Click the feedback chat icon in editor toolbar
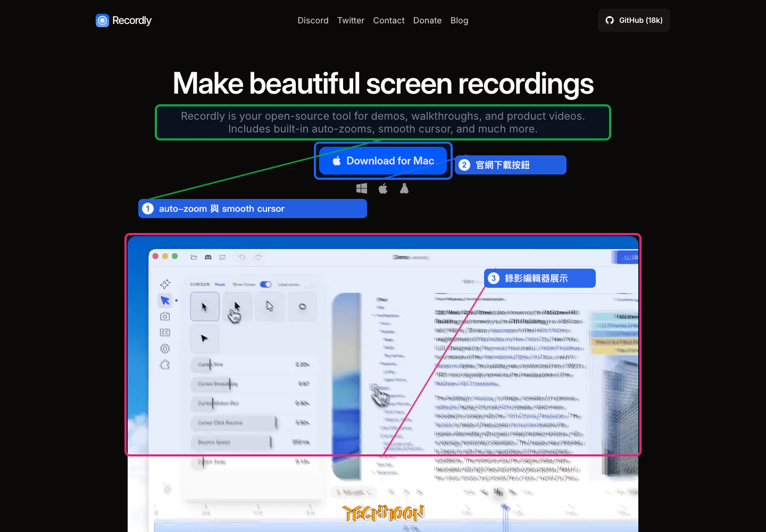 point(222,257)
